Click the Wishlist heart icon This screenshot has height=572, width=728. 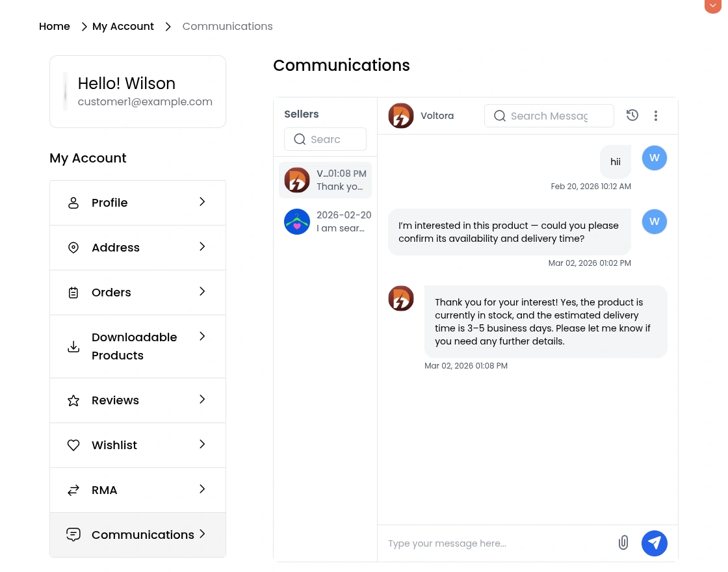73,445
